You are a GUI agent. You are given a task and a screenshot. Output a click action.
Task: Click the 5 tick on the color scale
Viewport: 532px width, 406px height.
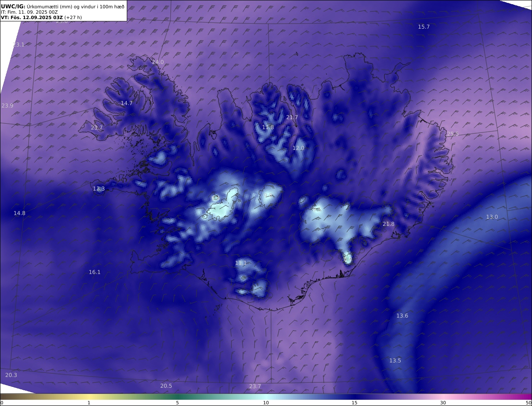click(177, 403)
